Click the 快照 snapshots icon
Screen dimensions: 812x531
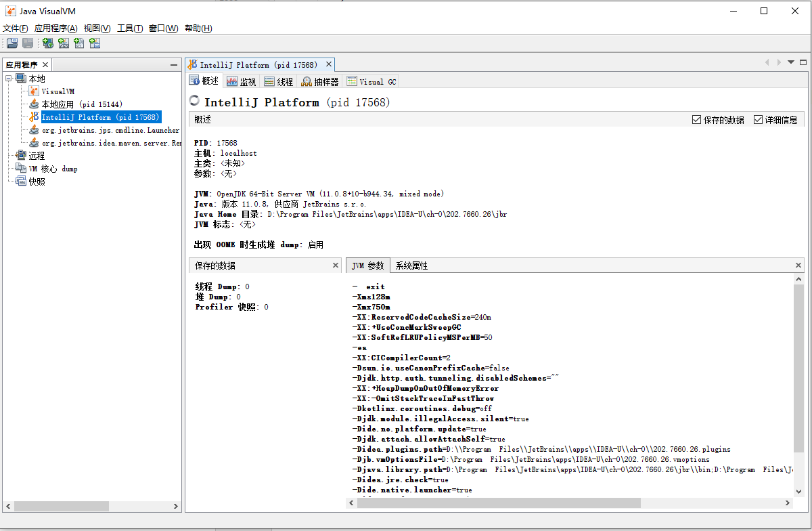point(20,182)
